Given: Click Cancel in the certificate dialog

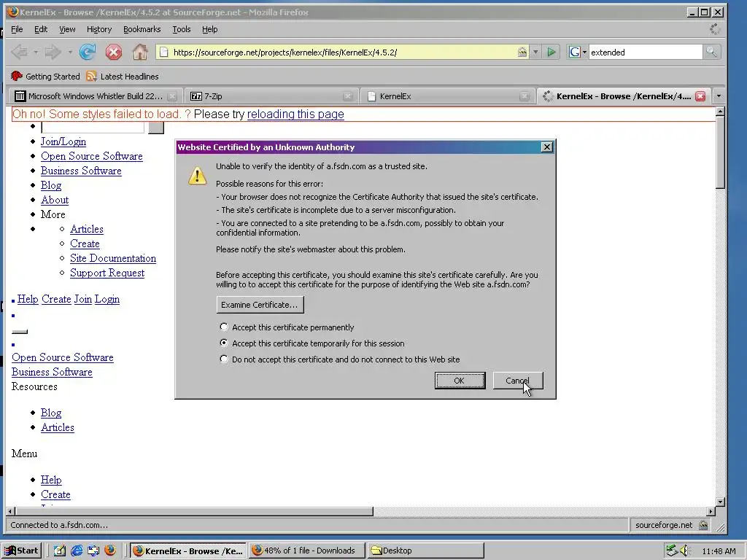Looking at the screenshot, I should click(x=518, y=381).
